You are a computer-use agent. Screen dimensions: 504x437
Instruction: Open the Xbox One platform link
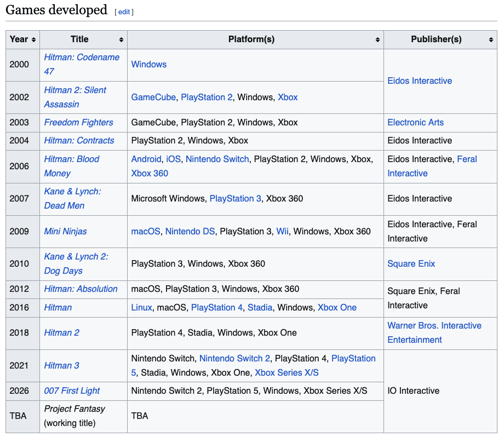337,308
